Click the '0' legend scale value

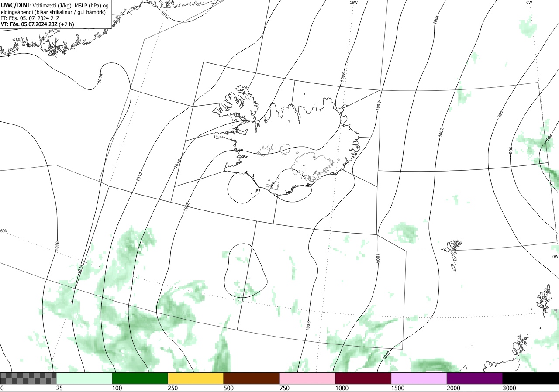coord(2,388)
